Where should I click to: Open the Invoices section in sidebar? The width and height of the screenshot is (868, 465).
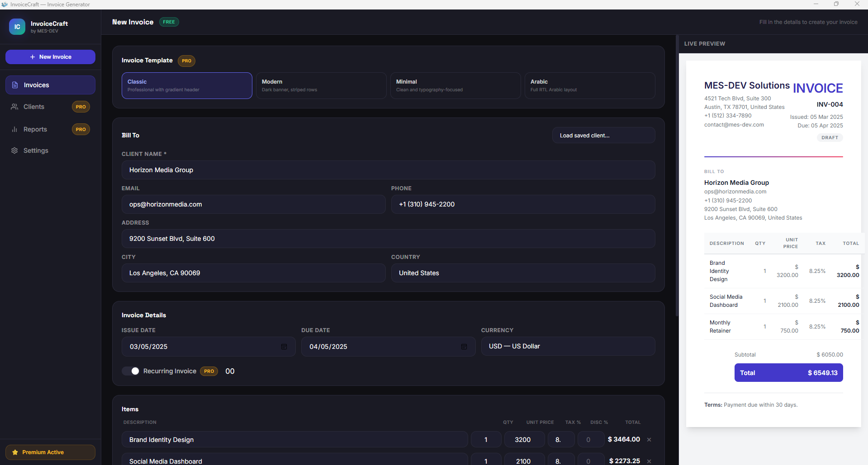tap(50, 85)
